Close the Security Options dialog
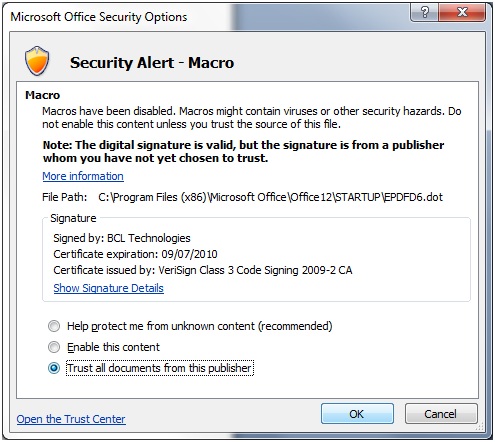 (x=462, y=13)
